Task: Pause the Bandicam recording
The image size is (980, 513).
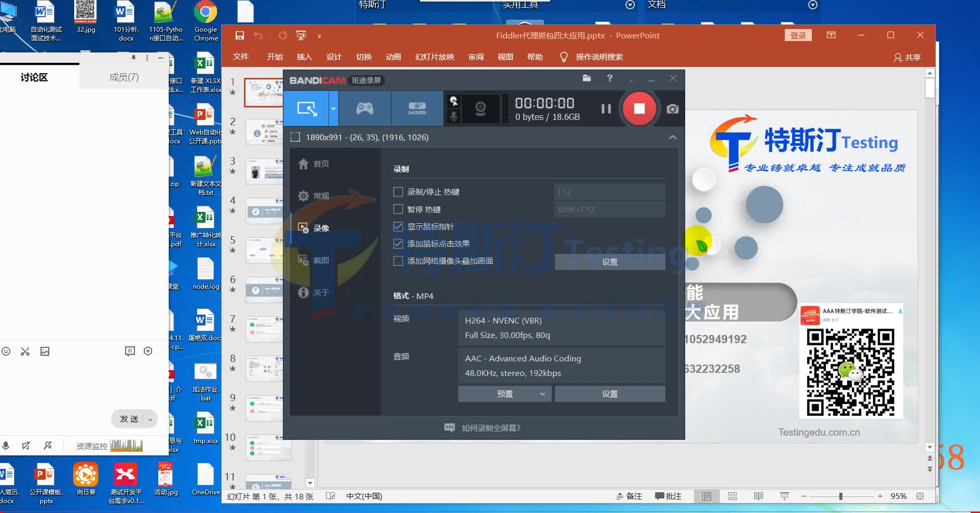Action: click(x=606, y=109)
